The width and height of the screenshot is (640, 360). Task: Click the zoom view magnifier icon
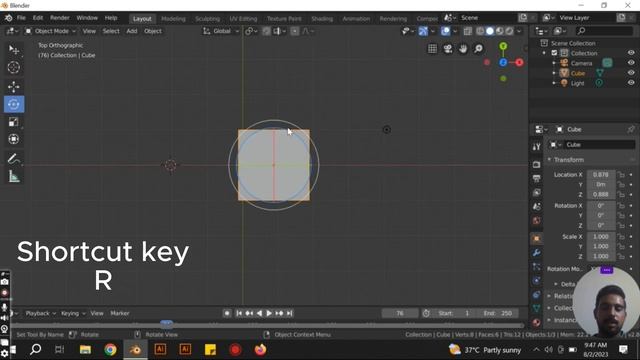pos(478,49)
